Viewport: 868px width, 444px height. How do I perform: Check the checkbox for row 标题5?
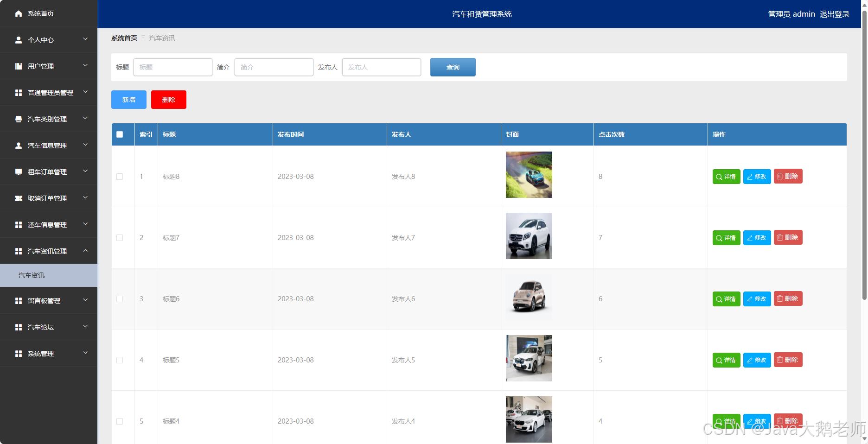coord(120,360)
